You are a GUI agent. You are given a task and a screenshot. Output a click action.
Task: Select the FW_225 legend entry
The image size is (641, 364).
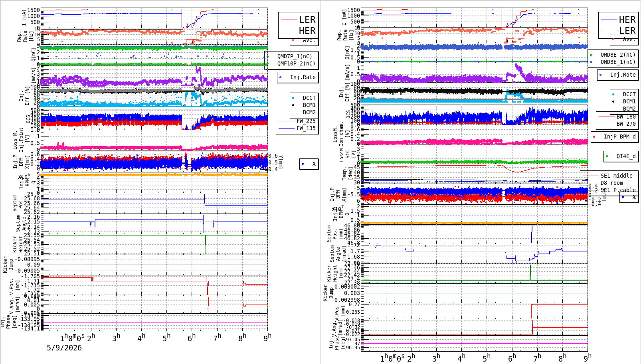click(x=306, y=121)
